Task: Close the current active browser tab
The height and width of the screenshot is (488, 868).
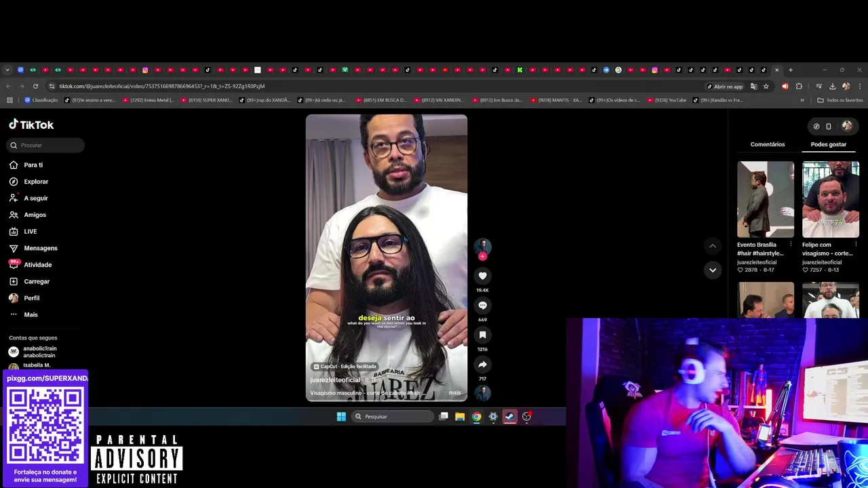Action: (x=777, y=70)
